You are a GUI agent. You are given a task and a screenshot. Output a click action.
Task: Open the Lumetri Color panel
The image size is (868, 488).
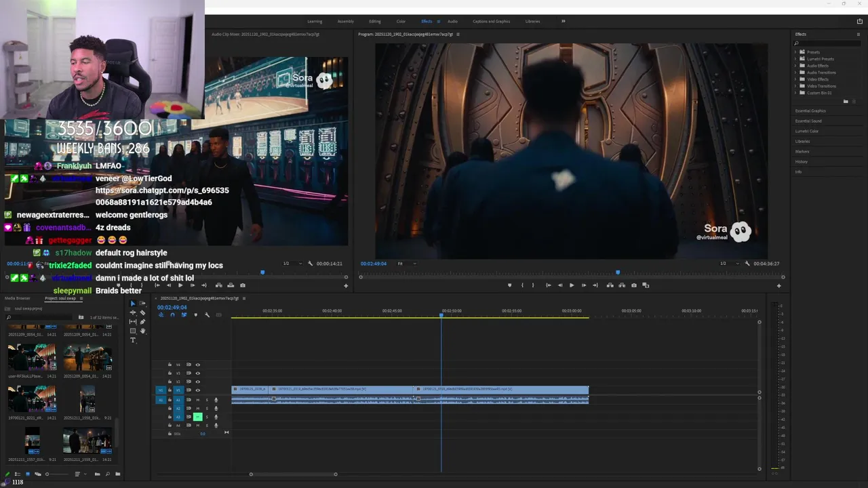(807, 131)
